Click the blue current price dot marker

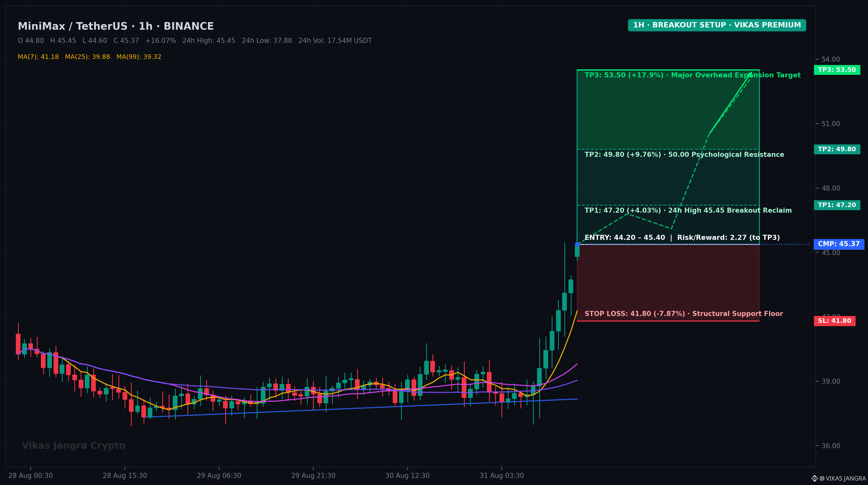coord(577,244)
